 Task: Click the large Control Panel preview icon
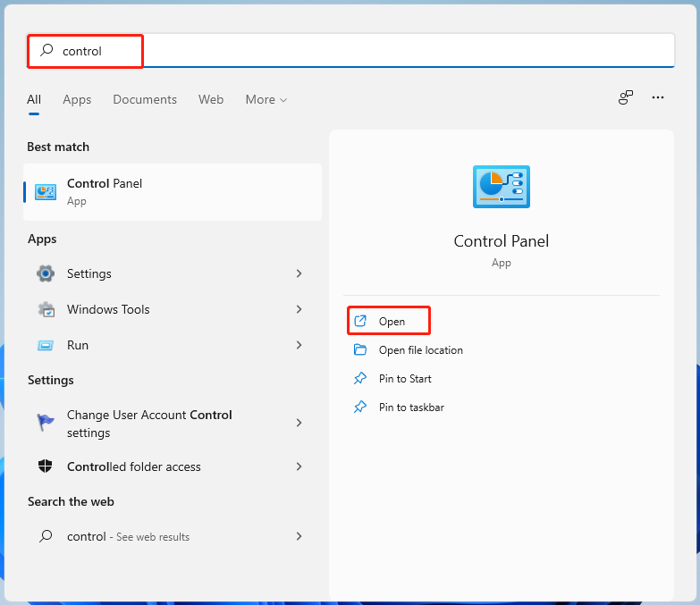pos(502,187)
